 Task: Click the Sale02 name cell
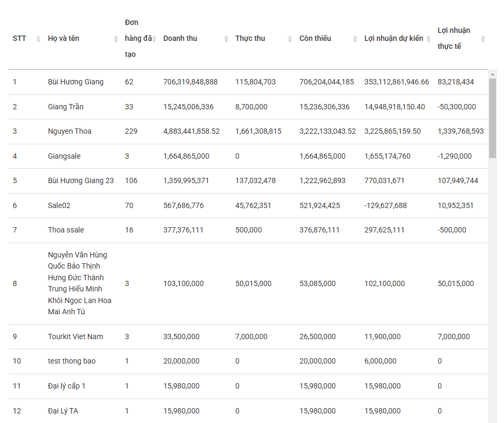coord(59,205)
